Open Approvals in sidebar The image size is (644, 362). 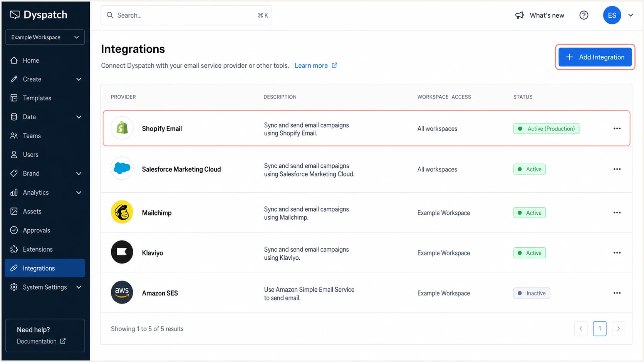click(x=45, y=230)
